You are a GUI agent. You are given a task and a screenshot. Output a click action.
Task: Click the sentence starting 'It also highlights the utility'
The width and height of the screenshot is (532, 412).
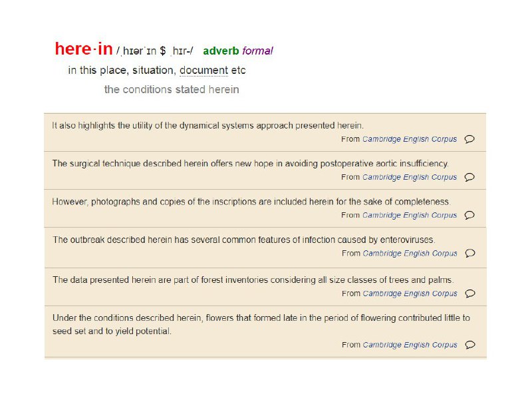(x=207, y=125)
